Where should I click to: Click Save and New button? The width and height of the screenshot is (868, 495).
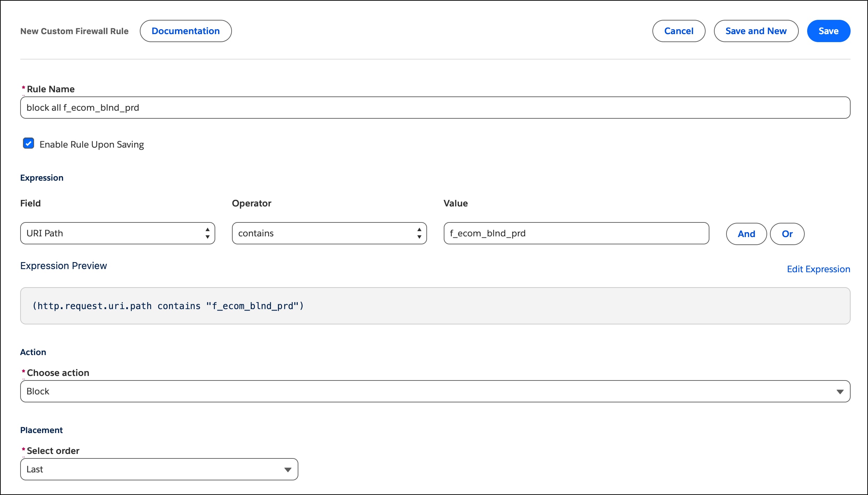coord(756,31)
